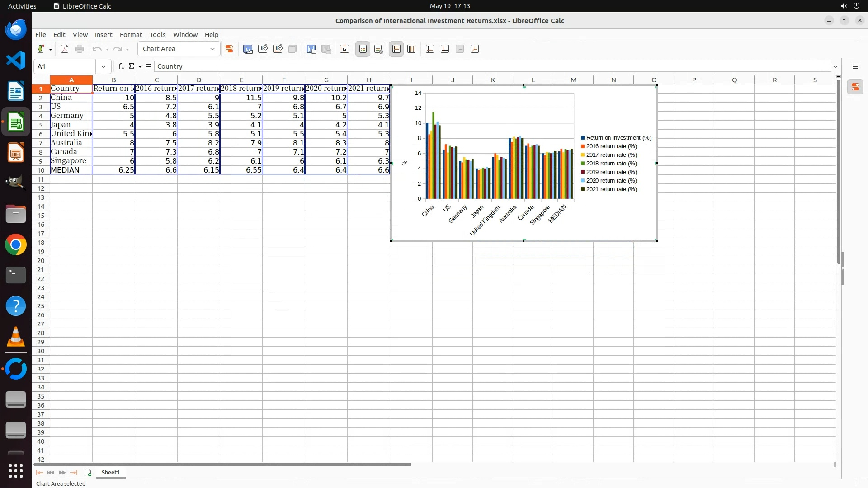Open the Chart Type dialog icon
Viewport: 868px width, 488px height.
(x=248, y=49)
